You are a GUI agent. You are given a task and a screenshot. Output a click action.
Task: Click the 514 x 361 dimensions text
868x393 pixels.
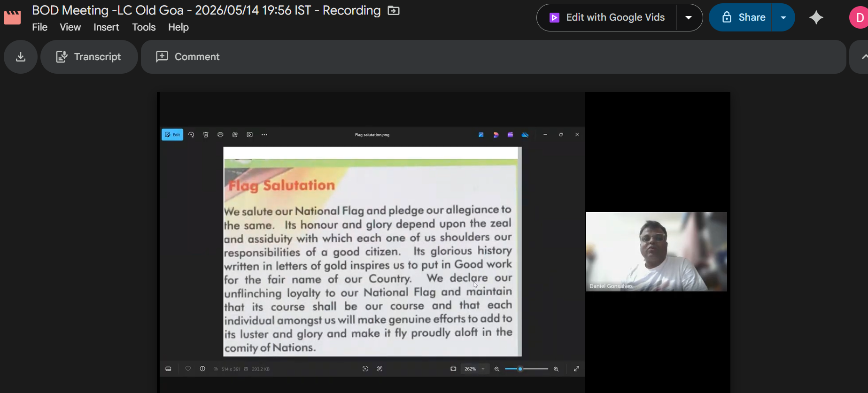click(x=231, y=369)
